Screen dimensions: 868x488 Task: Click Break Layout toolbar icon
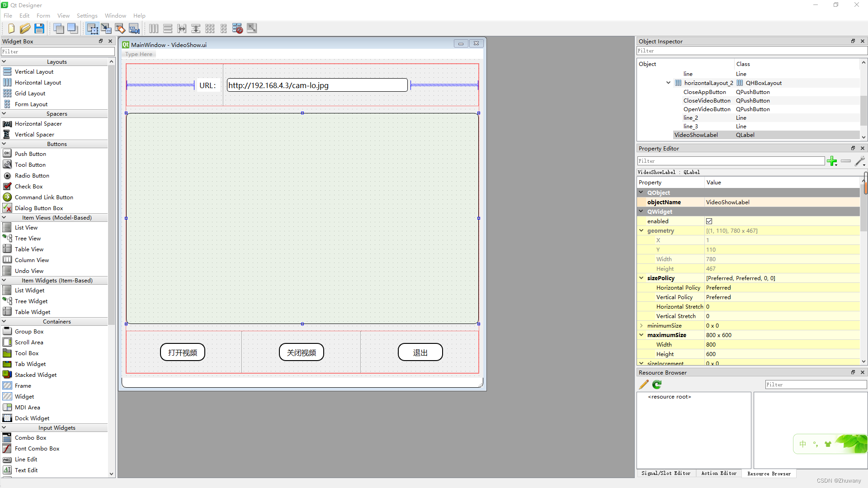237,28
